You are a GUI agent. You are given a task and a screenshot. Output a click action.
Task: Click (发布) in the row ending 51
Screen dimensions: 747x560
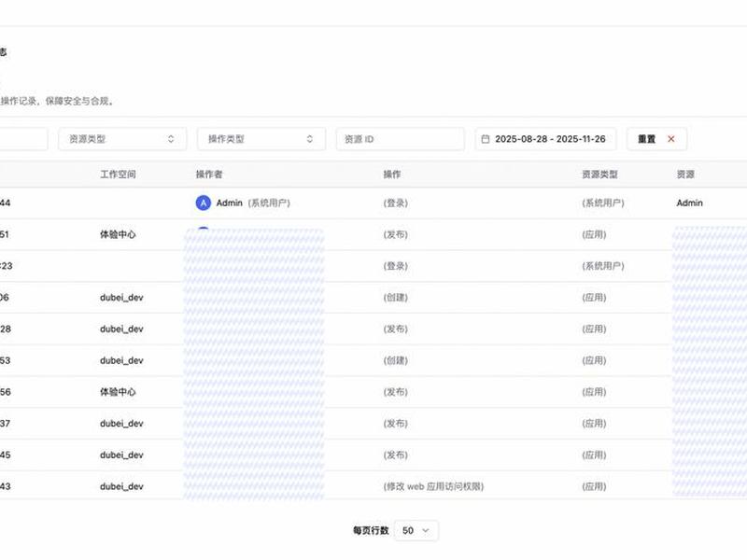tap(395, 234)
